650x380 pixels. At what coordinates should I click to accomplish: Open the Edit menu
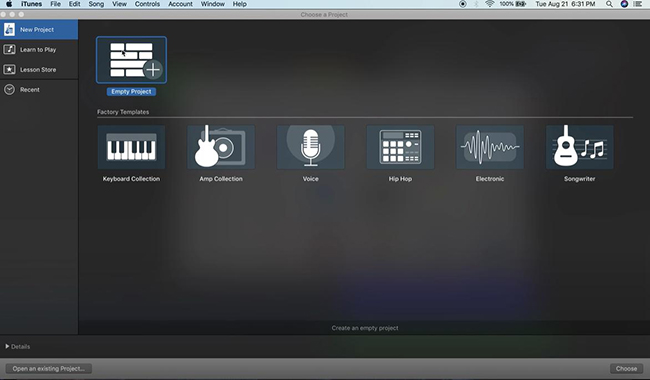pos(75,4)
